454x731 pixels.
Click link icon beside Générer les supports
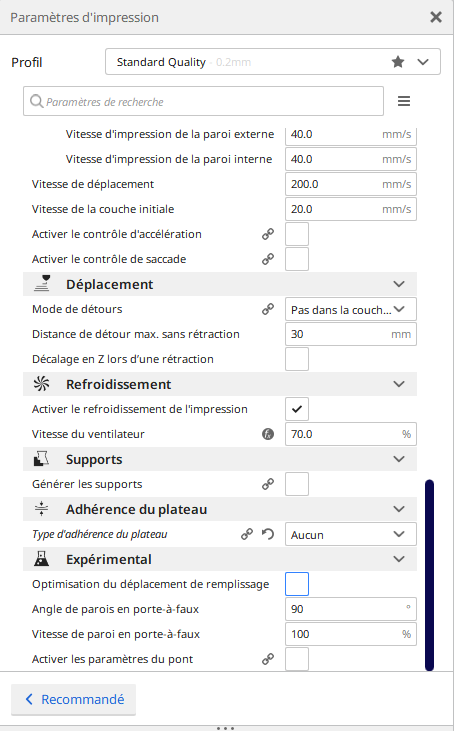point(268,484)
